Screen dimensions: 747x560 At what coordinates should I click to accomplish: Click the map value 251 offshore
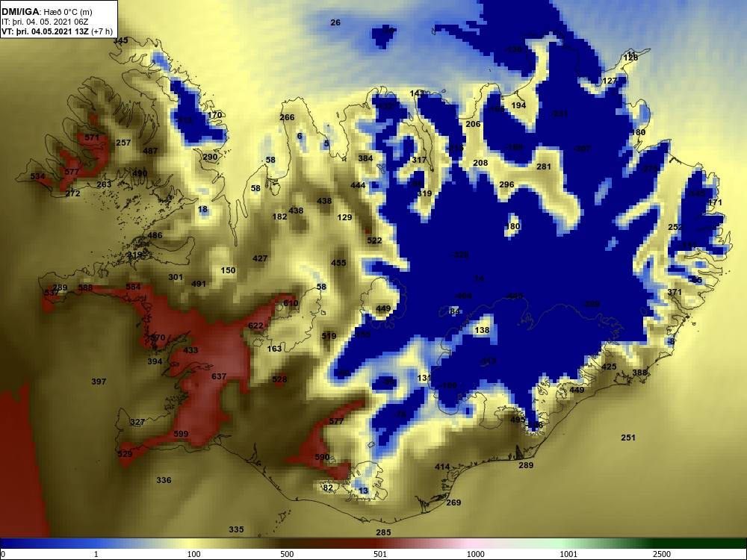(x=628, y=438)
